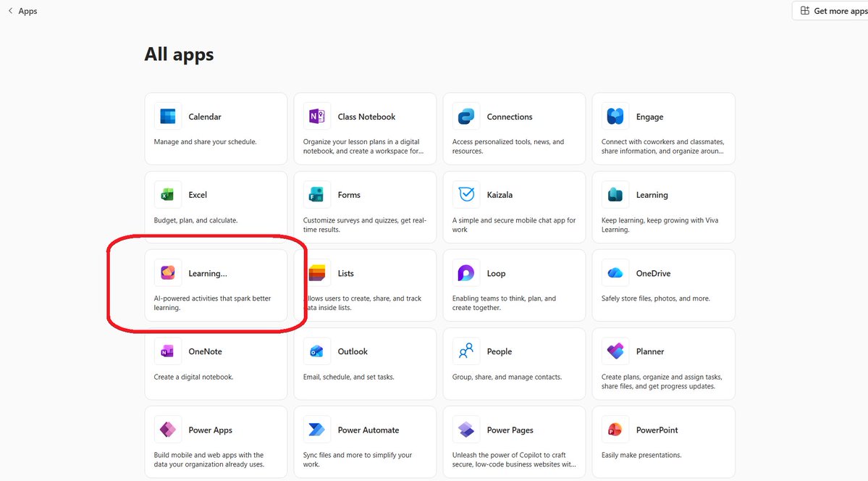Click 'Budget, plan, and calculate.' text
The width and height of the screenshot is (868, 481).
tap(195, 220)
